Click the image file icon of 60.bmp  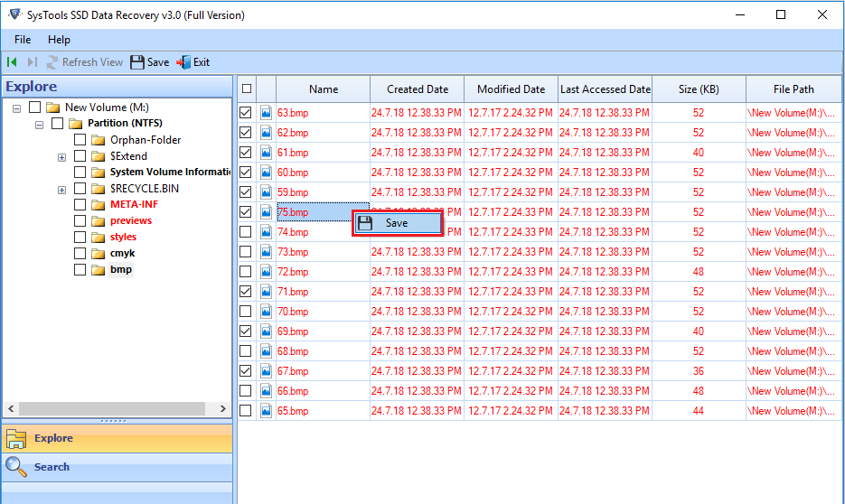[x=267, y=173]
